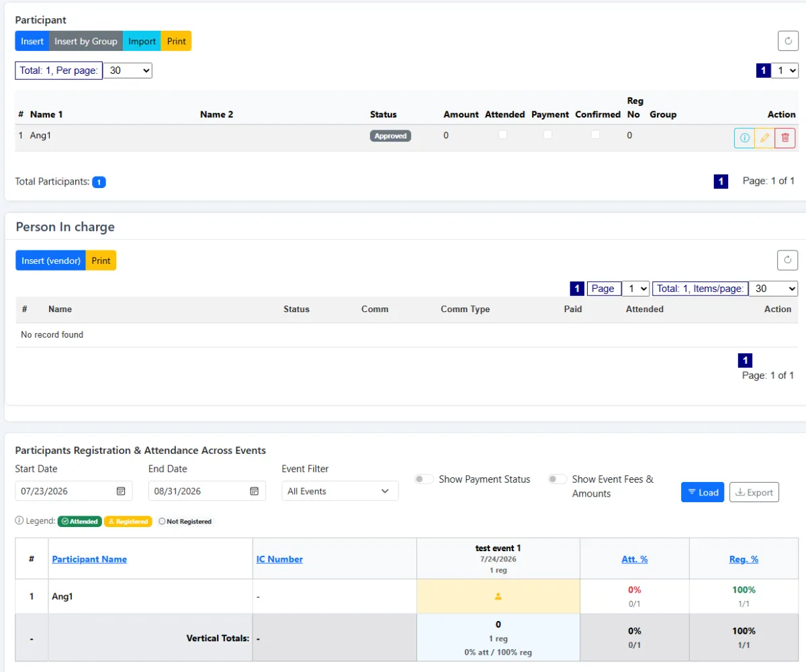This screenshot has width=806, height=672.
Task: View info for participant Ang1
Action: [x=744, y=138]
